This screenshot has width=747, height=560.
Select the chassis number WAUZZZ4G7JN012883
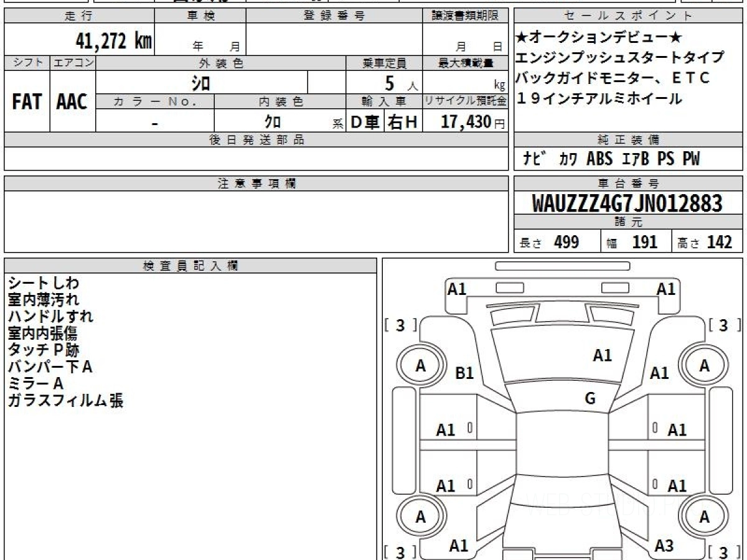click(x=627, y=203)
